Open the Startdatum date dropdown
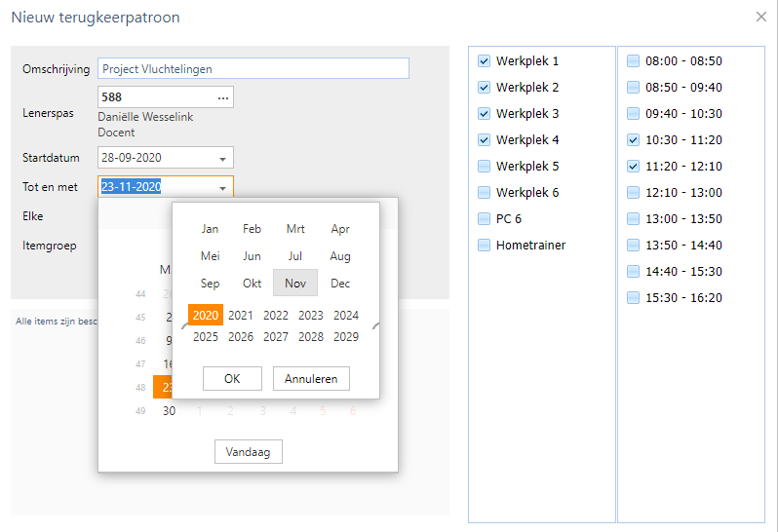This screenshot has width=778, height=532. [222, 158]
